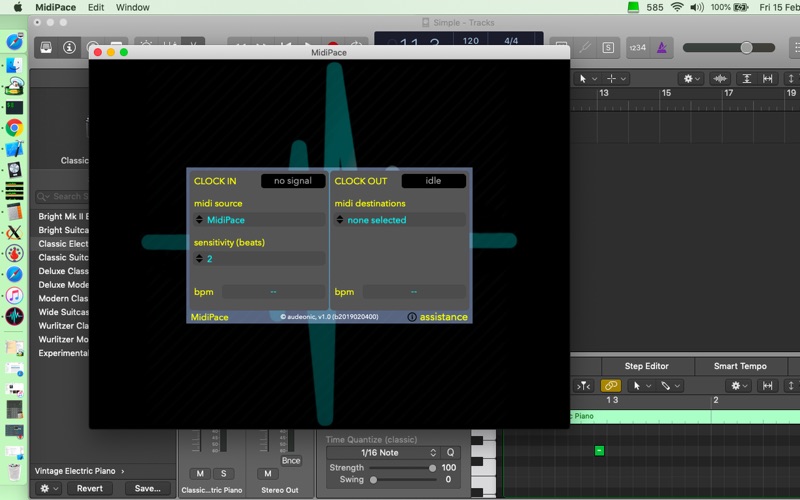The width and height of the screenshot is (800, 500).
Task: Open the midi destinations none selected dropdown
Action: tap(399, 220)
